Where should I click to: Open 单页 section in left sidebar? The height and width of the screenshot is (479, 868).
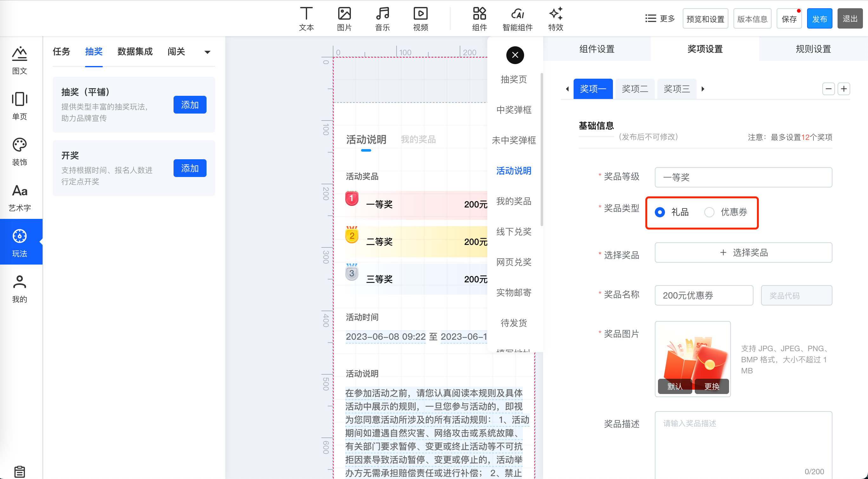click(x=20, y=106)
